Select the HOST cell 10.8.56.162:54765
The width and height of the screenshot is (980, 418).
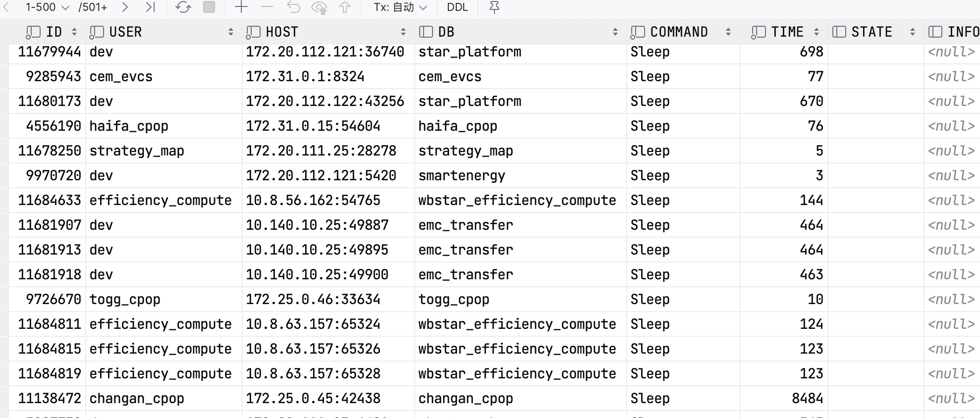pyautogui.click(x=328, y=200)
